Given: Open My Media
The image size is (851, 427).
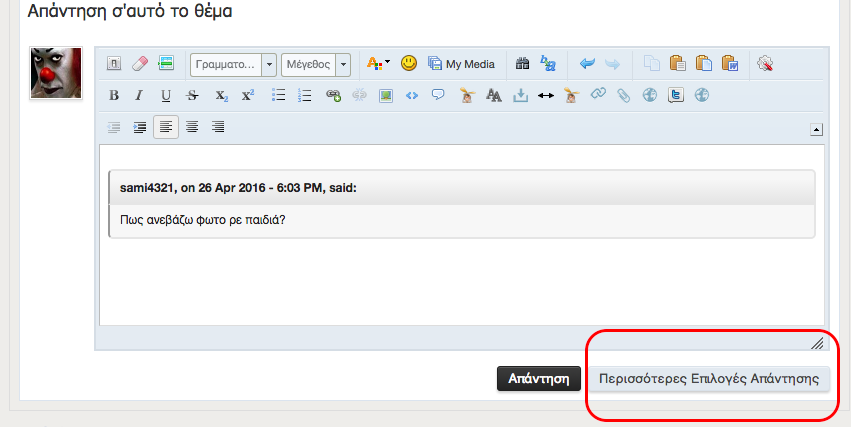Looking at the screenshot, I should (461, 64).
